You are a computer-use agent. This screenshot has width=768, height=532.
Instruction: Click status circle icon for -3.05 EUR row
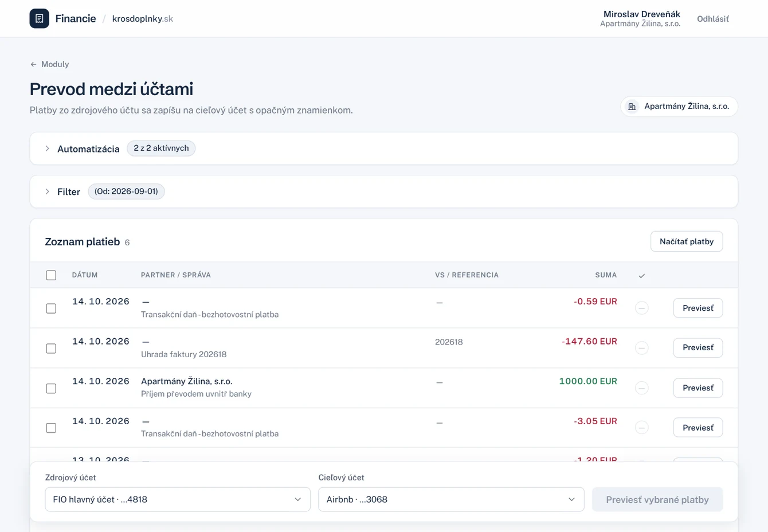tap(641, 428)
